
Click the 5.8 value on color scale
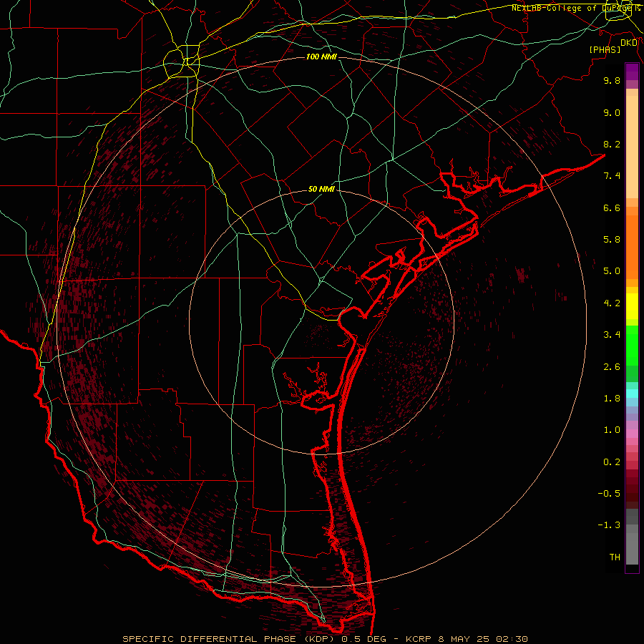point(612,240)
